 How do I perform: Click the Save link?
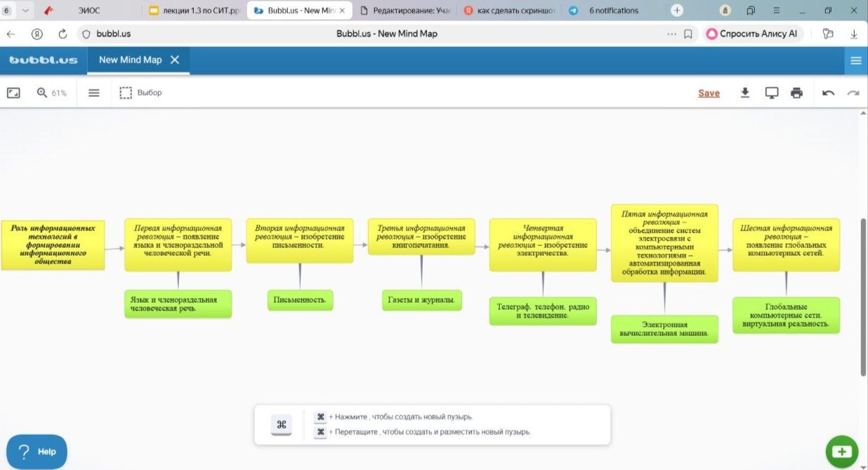709,93
